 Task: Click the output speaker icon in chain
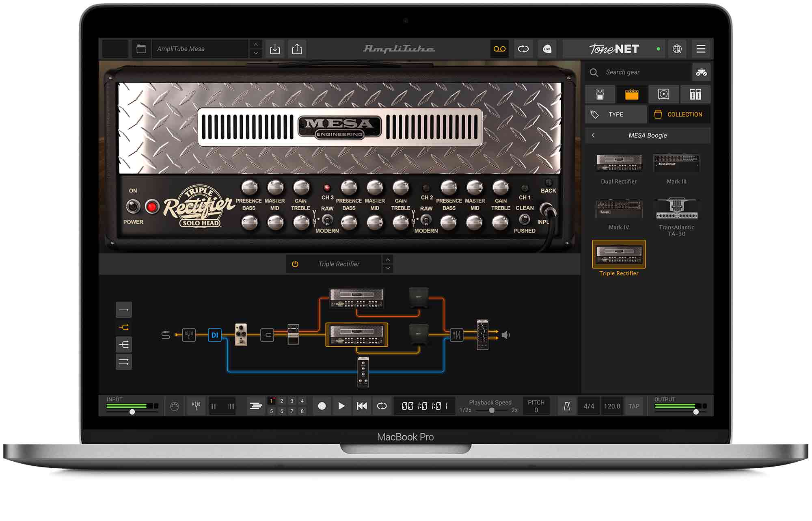(x=506, y=335)
